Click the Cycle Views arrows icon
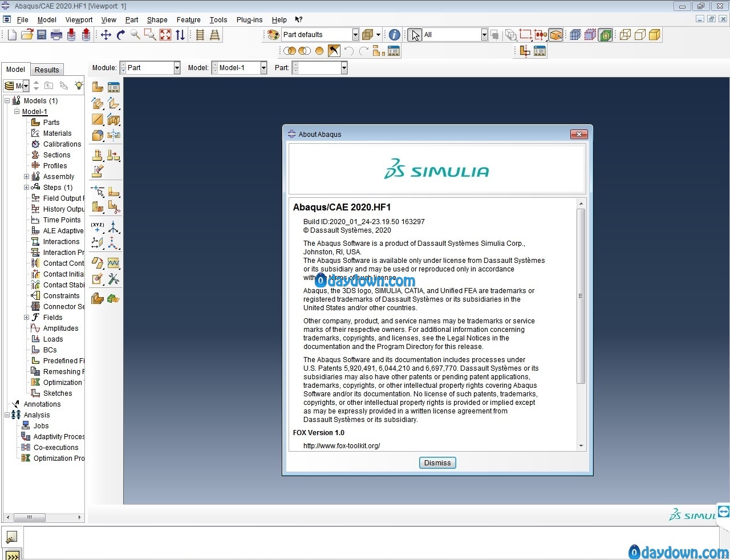 (x=180, y=35)
